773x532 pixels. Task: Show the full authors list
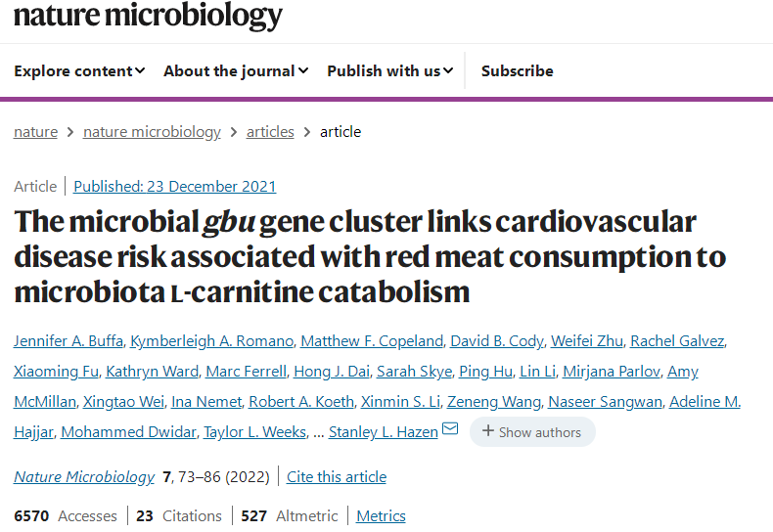tap(532, 431)
